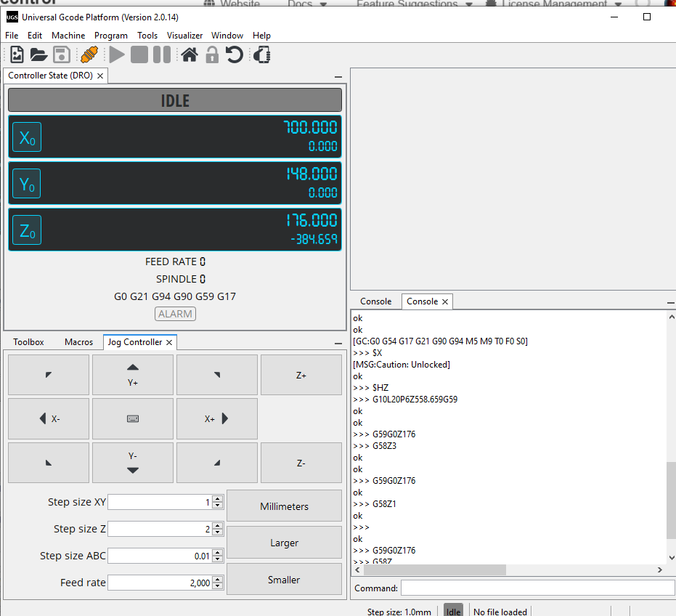Viewport: 676px width, 616px height.
Task: Open the Tools menu
Action: pyautogui.click(x=147, y=36)
